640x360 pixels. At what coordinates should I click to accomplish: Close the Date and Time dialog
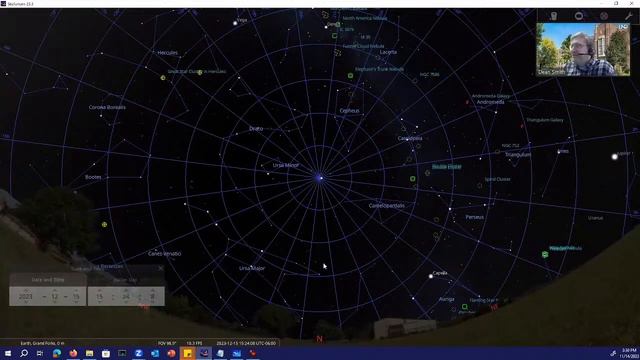[x=161, y=268]
